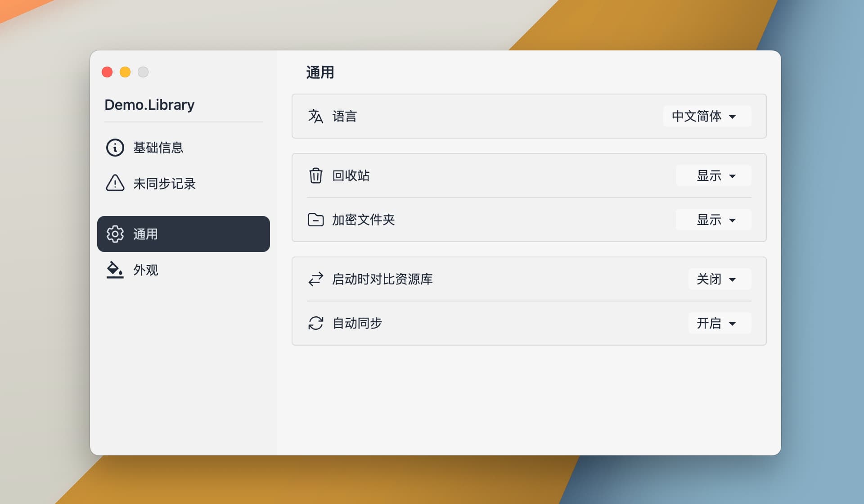Screen dimensions: 864x504
Task: Open the 中文简体 language dropdown
Action: (x=706, y=116)
